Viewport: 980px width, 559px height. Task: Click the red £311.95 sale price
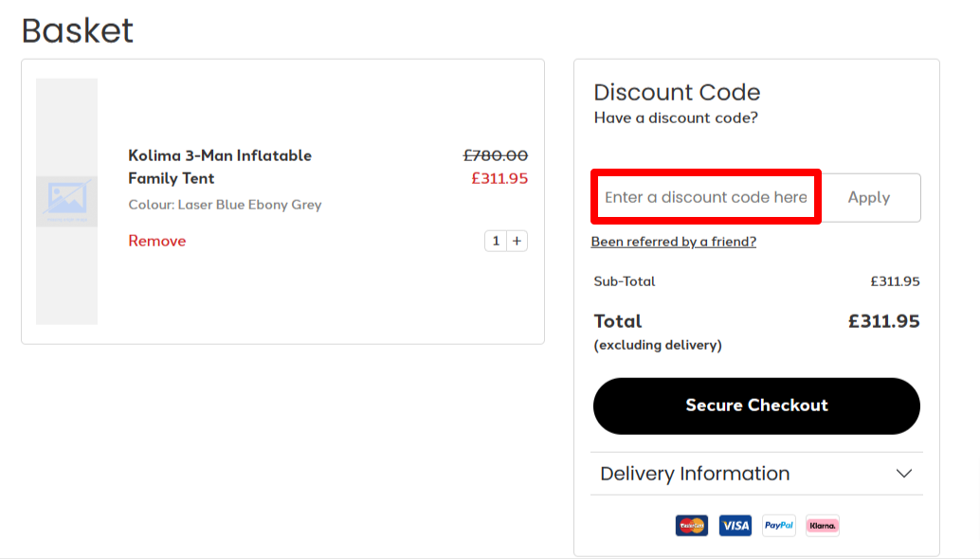[499, 178]
